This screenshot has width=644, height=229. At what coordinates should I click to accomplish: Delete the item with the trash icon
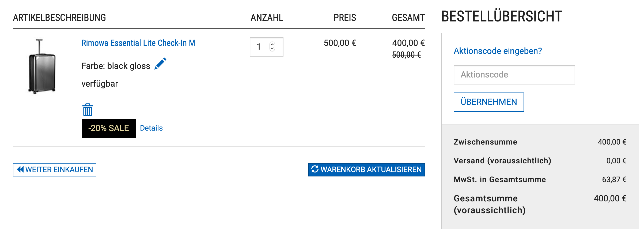pos(88,110)
